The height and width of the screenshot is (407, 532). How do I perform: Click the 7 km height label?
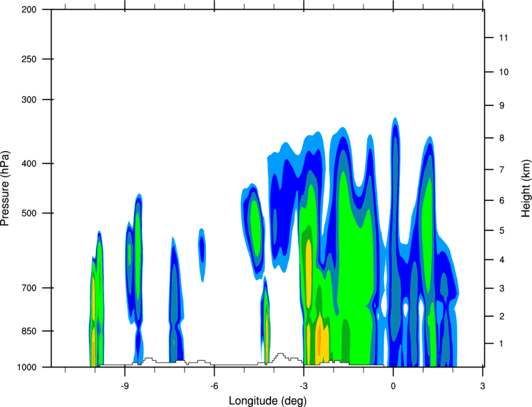pos(501,170)
